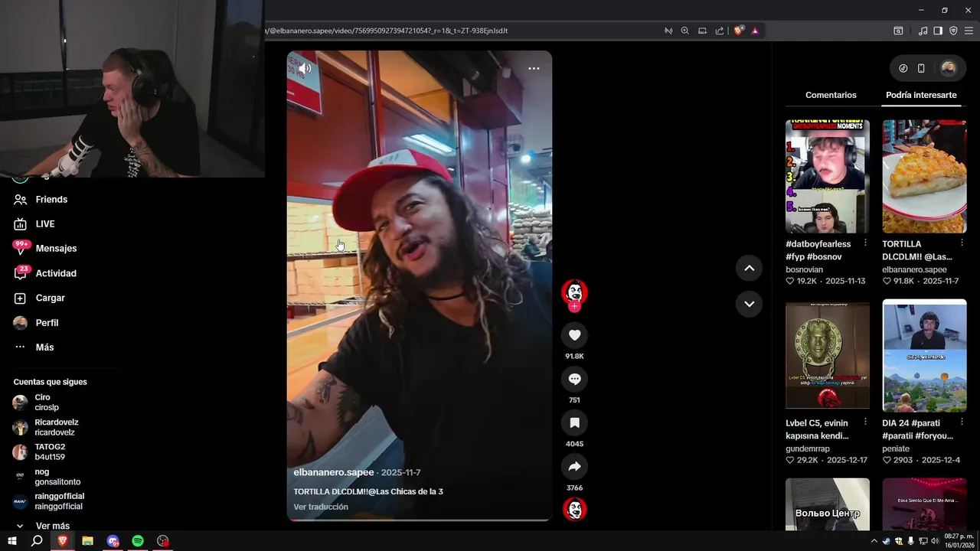Open followed account Ciro
Viewport: 980px width, 551px height.
[x=46, y=403]
